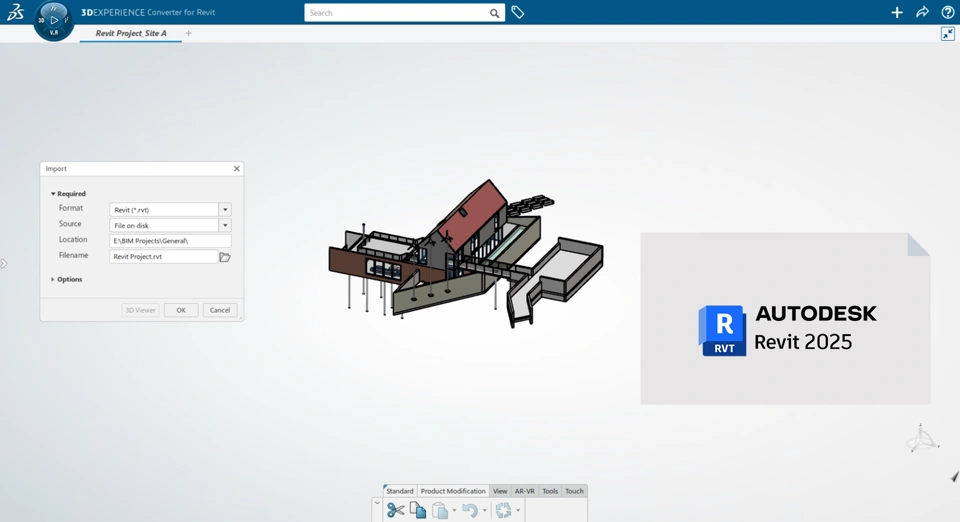The image size is (960, 522).
Task: Click the share arrow icon
Action: coord(922,12)
